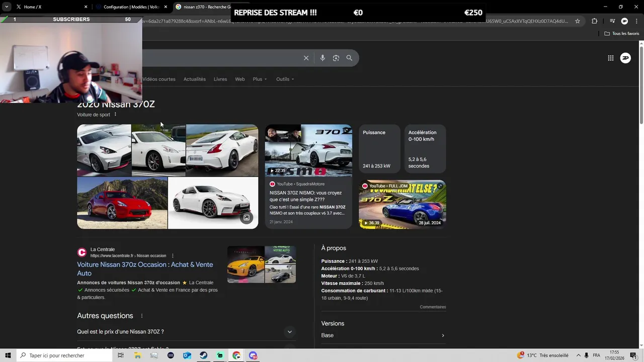Click the microphone tray icon
The width and height of the screenshot is (644, 362).
click(586, 355)
